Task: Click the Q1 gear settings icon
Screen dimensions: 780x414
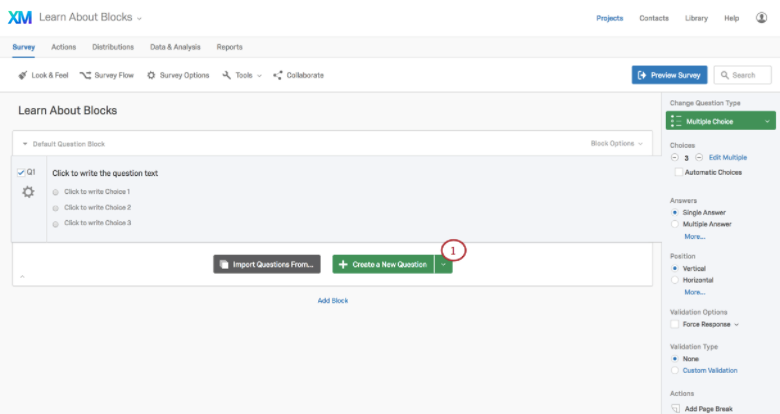Action: [28, 192]
